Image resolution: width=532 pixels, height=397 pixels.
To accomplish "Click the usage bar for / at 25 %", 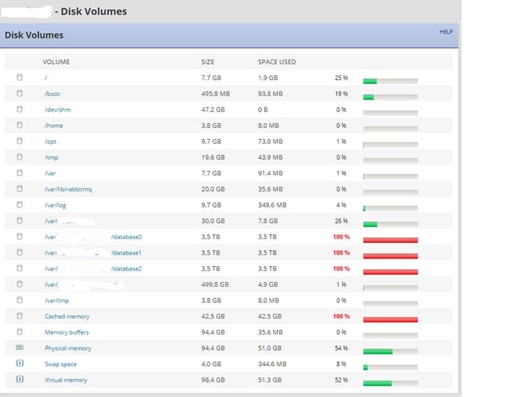I will (390, 81).
